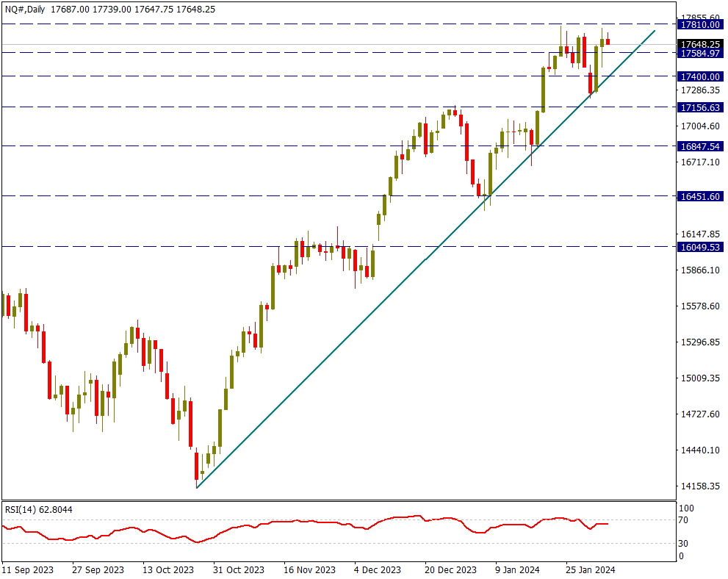Screen dimensions: 728x579
Task: Click the RSI(14) 62.8044 indicator label
Action: (x=38, y=510)
